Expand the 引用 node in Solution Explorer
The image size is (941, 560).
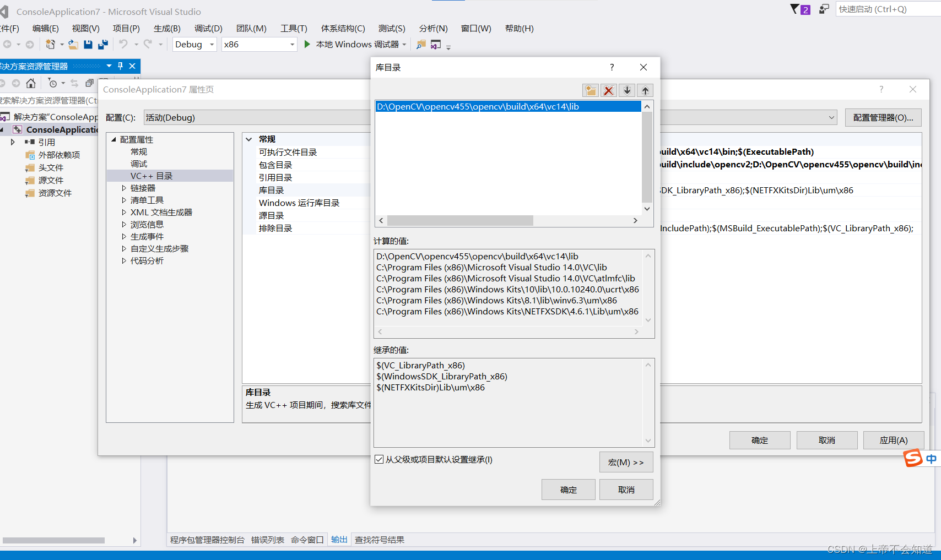pyautogui.click(x=13, y=142)
